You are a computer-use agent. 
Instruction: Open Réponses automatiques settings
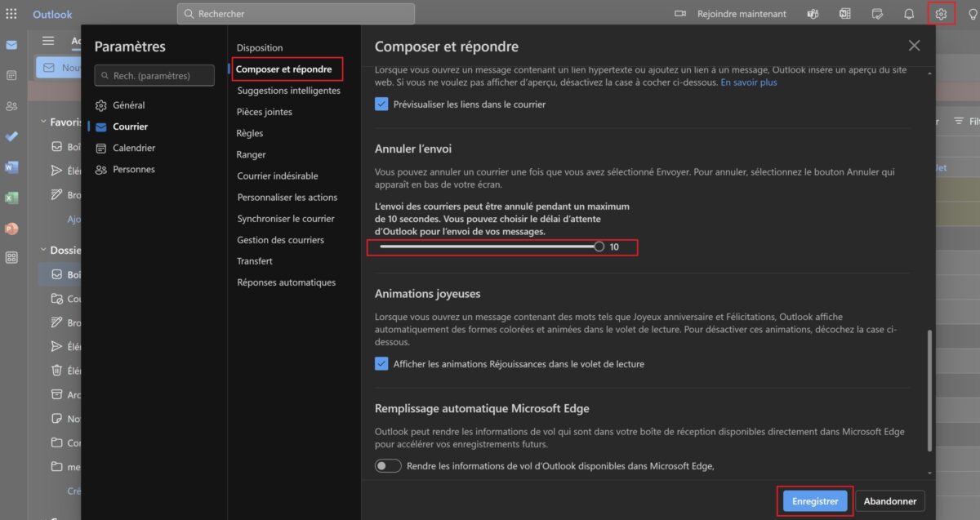point(287,282)
